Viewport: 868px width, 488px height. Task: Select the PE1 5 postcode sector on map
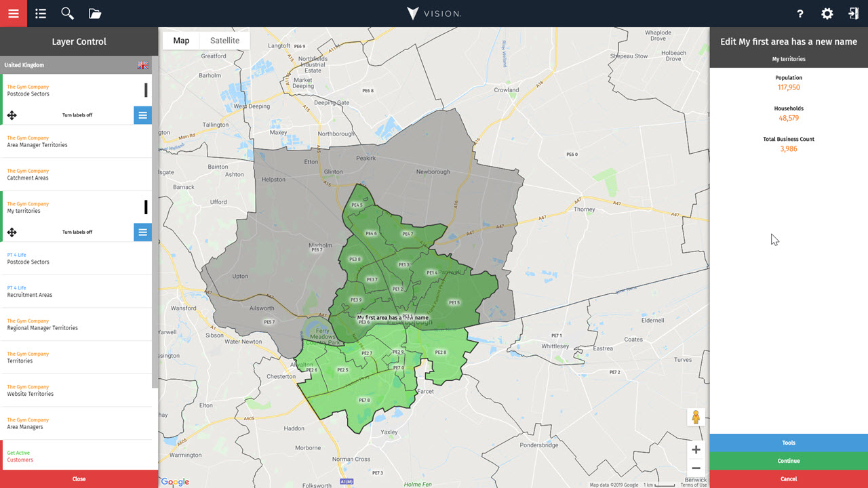454,303
